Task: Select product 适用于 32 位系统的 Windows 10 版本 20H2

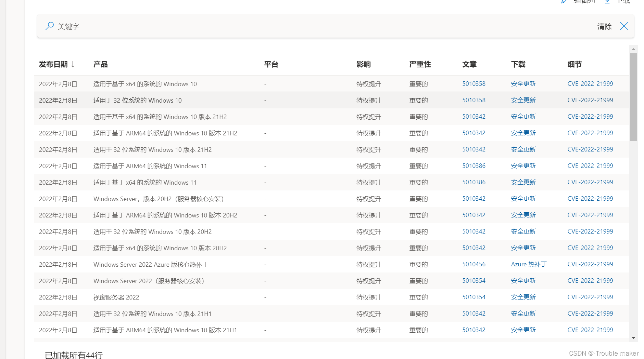Action: tap(152, 232)
